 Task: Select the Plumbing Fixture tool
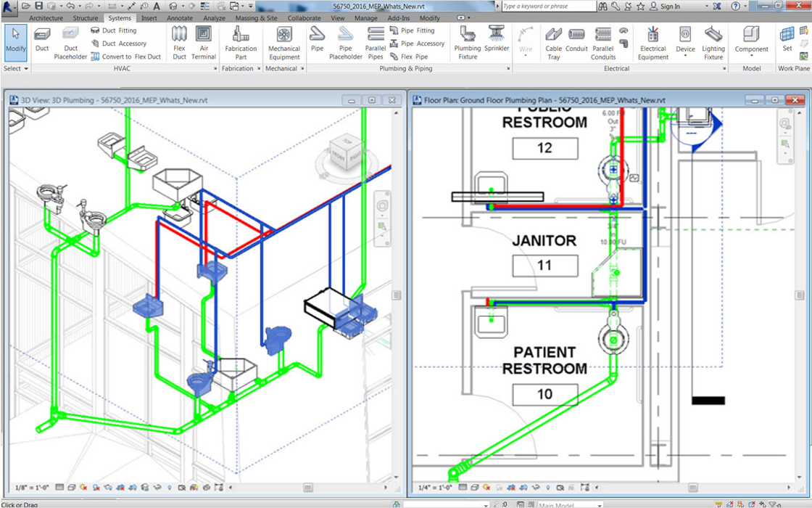click(468, 42)
